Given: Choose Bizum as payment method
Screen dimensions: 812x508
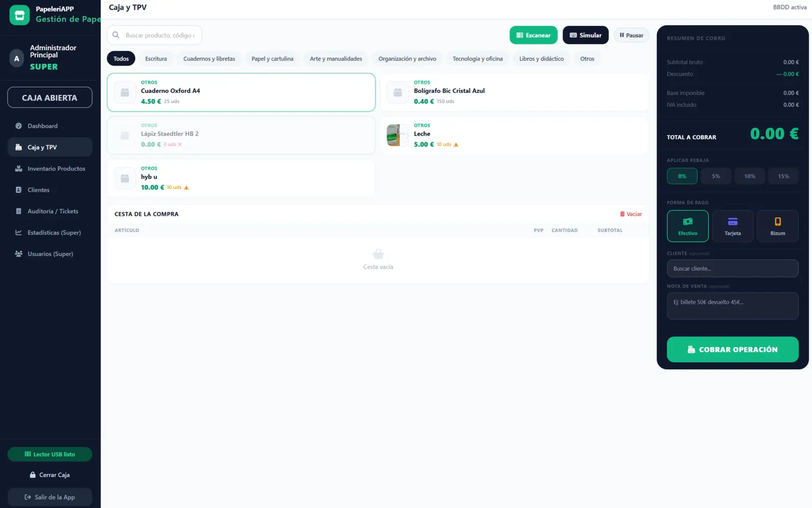Looking at the screenshot, I should click(x=777, y=226).
